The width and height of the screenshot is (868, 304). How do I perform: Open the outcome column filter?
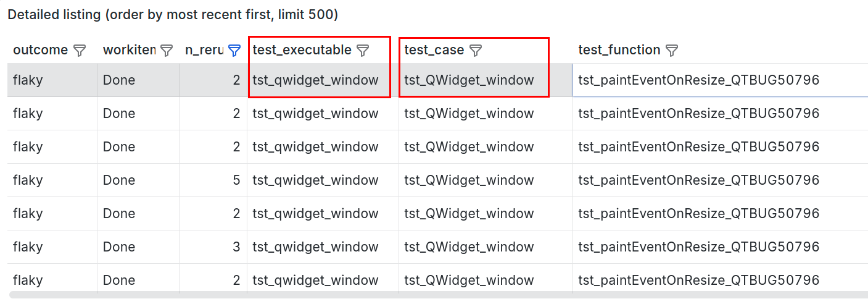(x=80, y=51)
